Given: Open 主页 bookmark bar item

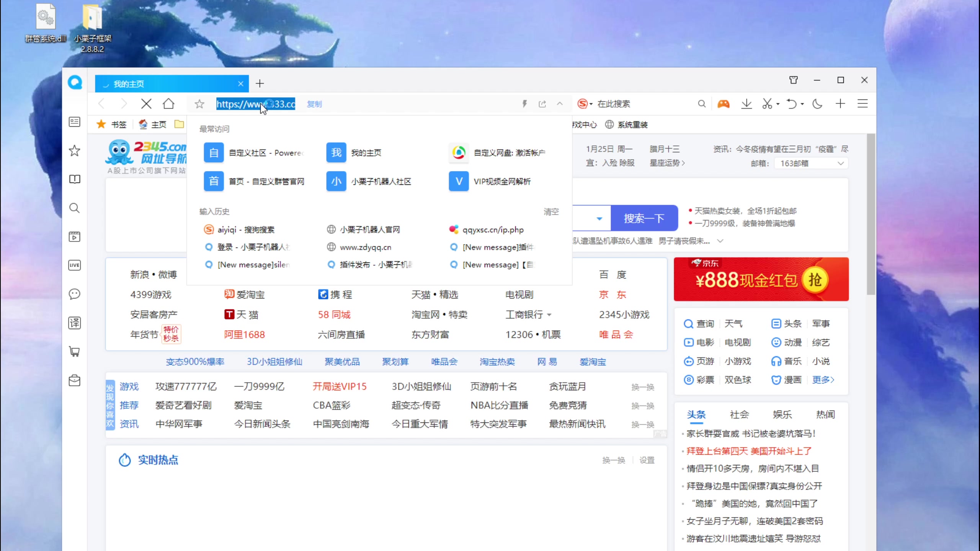Looking at the screenshot, I should pos(152,124).
